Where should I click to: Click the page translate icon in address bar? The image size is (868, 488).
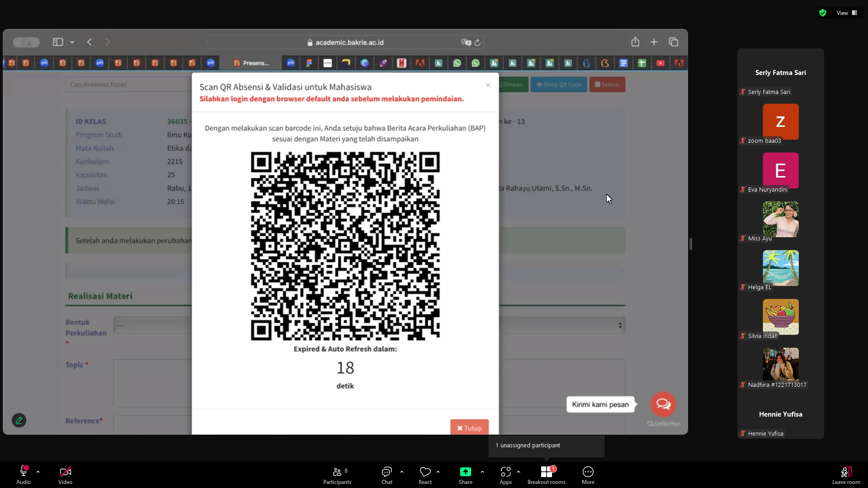pyautogui.click(x=466, y=42)
